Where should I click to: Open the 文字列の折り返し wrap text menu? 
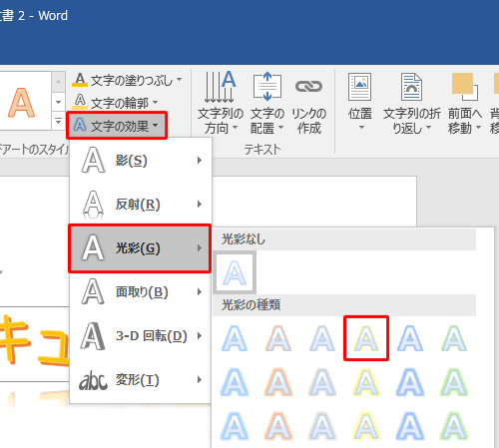pyautogui.click(x=412, y=103)
